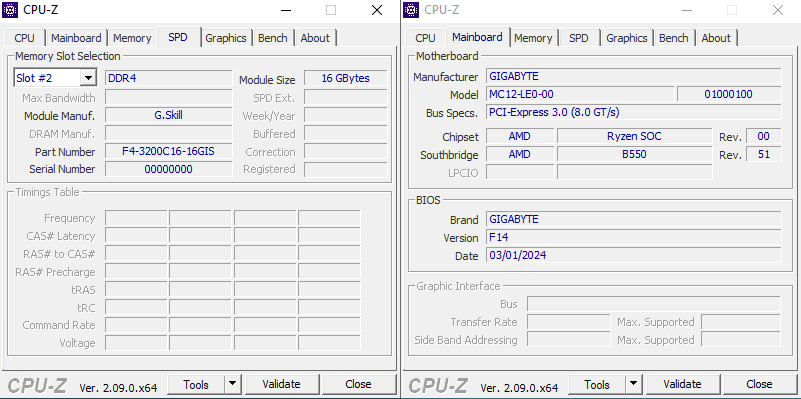Open Memory tab in right window

point(533,38)
